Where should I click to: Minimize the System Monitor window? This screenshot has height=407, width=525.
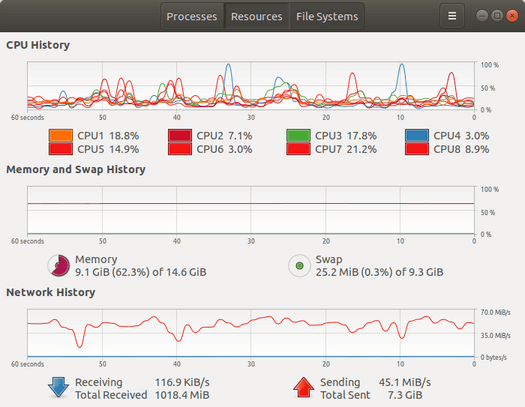(x=482, y=16)
